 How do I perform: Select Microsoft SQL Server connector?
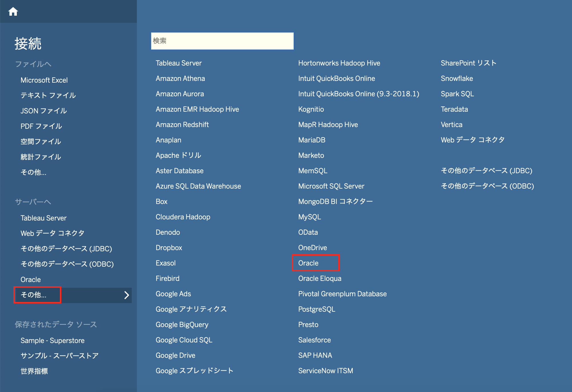(331, 186)
